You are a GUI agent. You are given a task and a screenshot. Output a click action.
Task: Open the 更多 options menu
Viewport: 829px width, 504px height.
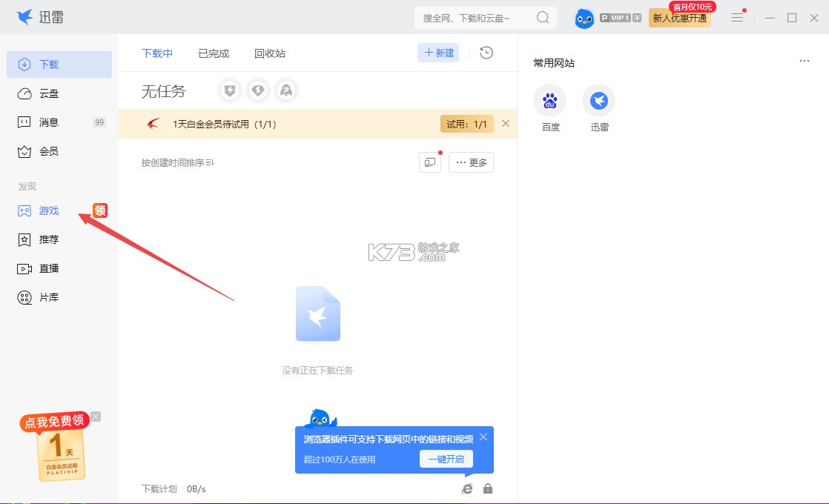click(471, 162)
